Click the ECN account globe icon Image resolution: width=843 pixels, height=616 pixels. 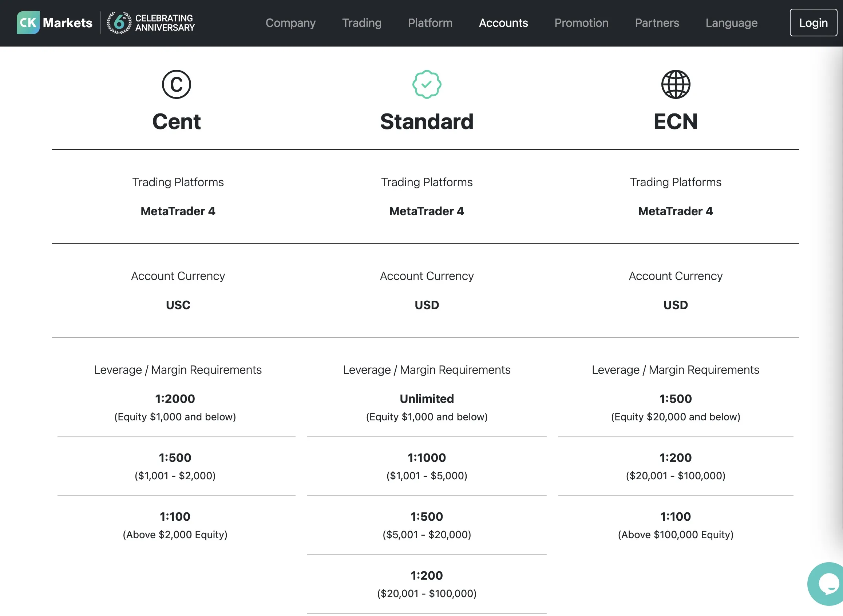tap(676, 84)
